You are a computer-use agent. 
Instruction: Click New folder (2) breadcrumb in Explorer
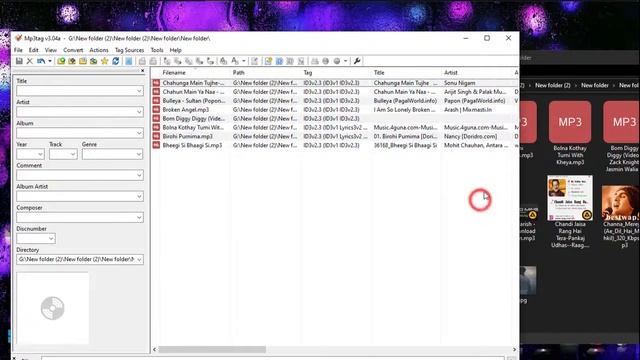[x=553, y=85]
